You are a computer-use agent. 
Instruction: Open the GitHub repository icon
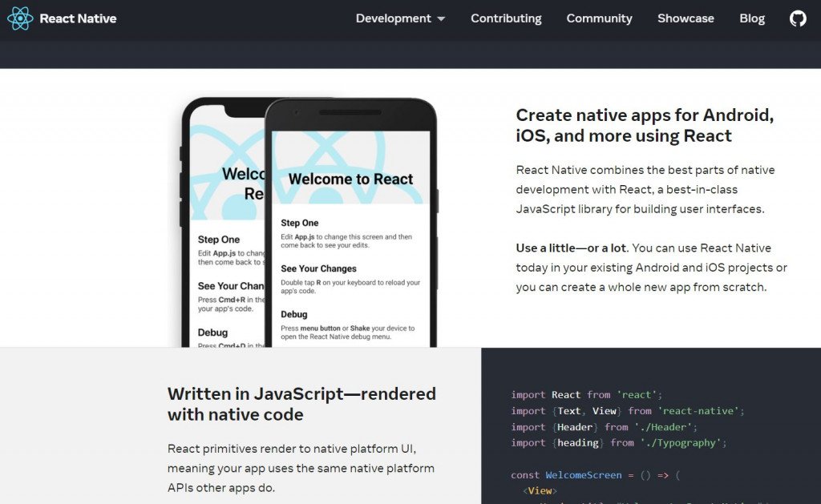[798, 18]
